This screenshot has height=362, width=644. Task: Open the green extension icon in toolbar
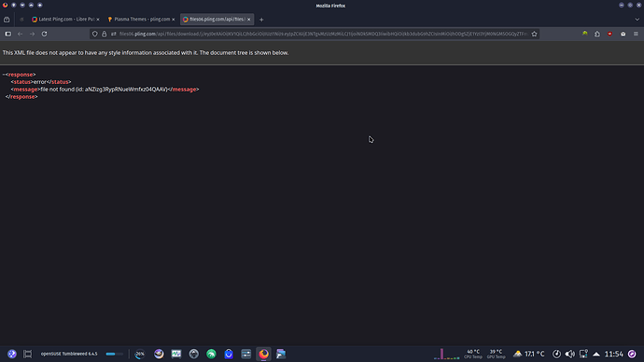click(x=585, y=35)
